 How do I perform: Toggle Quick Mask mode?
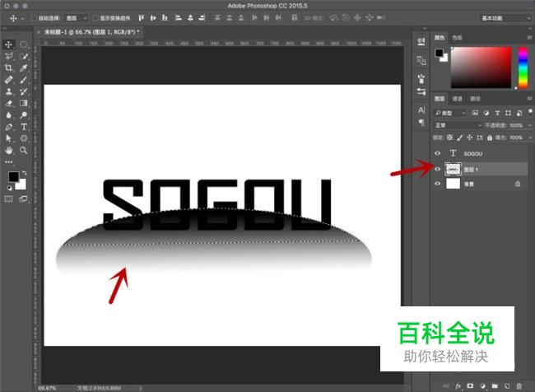click(x=8, y=198)
